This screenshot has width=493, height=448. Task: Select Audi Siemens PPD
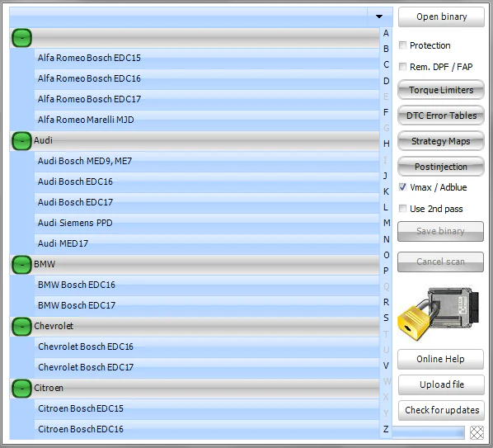[207, 223]
